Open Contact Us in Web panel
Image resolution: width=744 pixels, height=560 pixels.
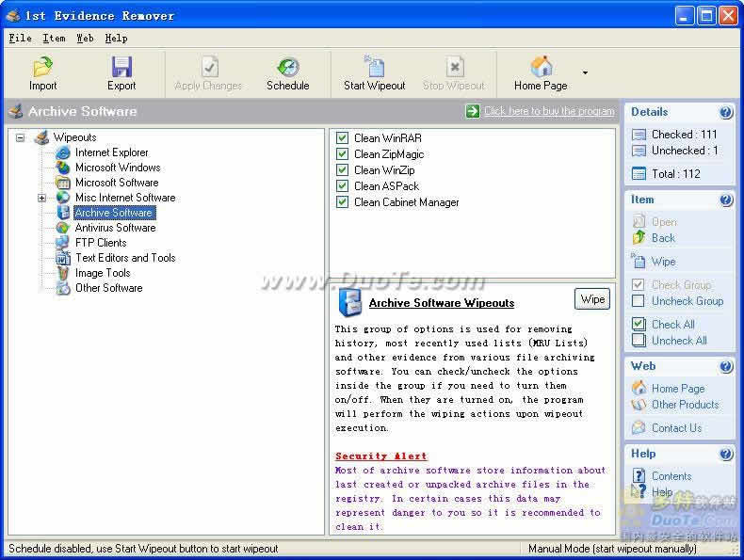click(676, 427)
